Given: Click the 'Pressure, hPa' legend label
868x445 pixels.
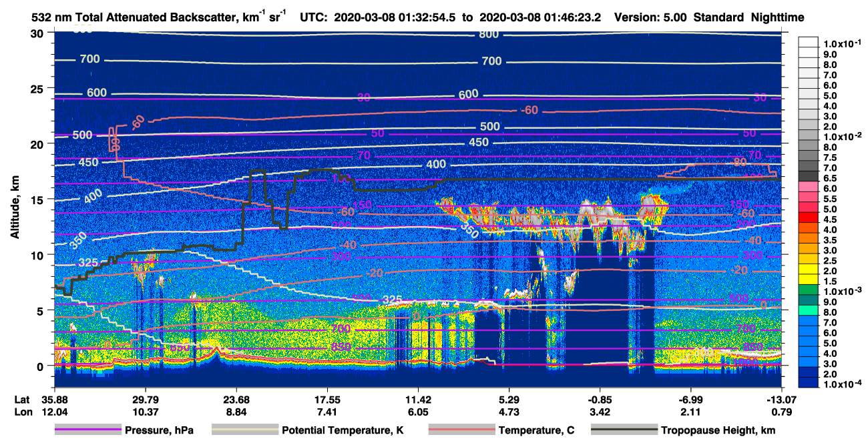Looking at the screenshot, I should tap(159, 430).
